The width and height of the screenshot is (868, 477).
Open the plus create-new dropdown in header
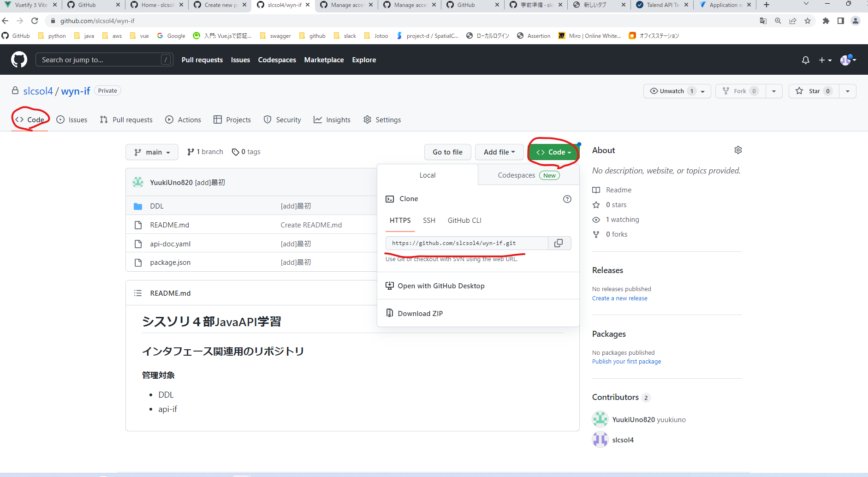(825, 60)
